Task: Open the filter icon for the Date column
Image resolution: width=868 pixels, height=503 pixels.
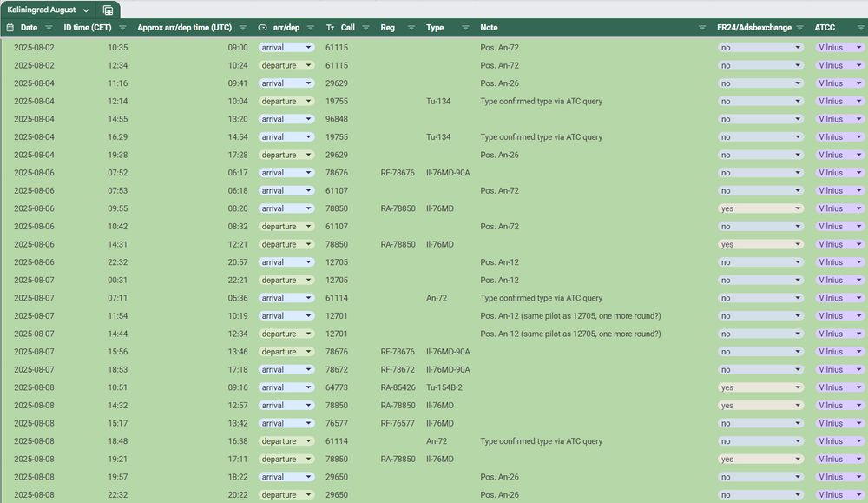Action: coord(49,28)
